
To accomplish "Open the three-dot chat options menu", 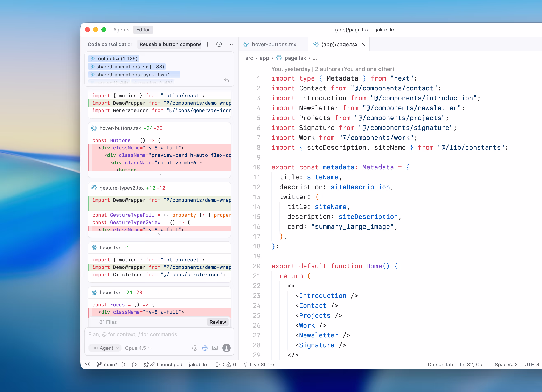I will 230,44.
